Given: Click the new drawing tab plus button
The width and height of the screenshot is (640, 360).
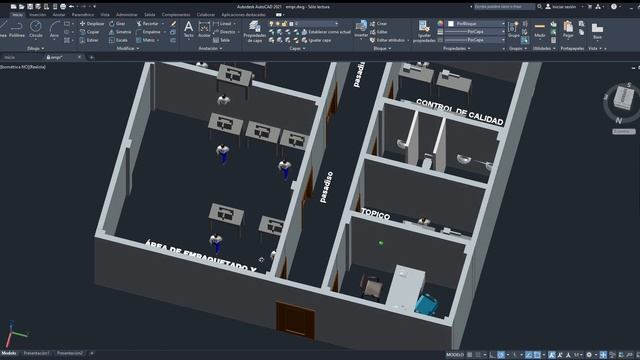Looking at the screenshot, I should coord(91,58).
